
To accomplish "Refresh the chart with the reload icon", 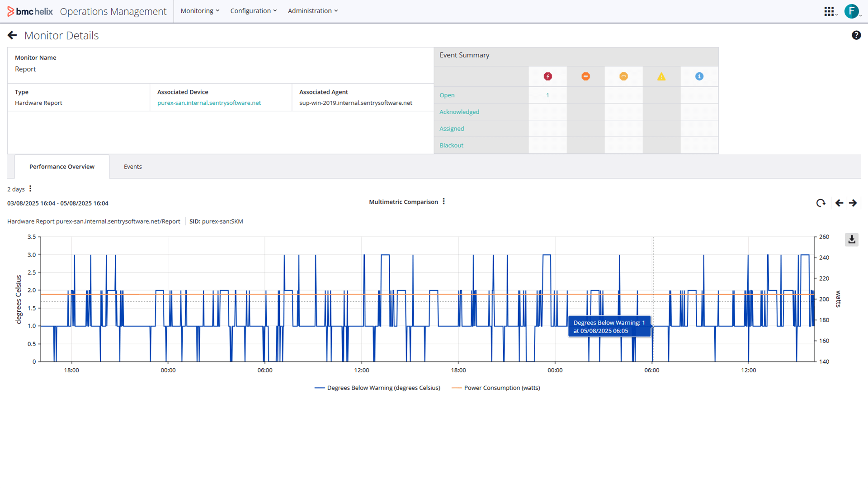I will (x=821, y=203).
